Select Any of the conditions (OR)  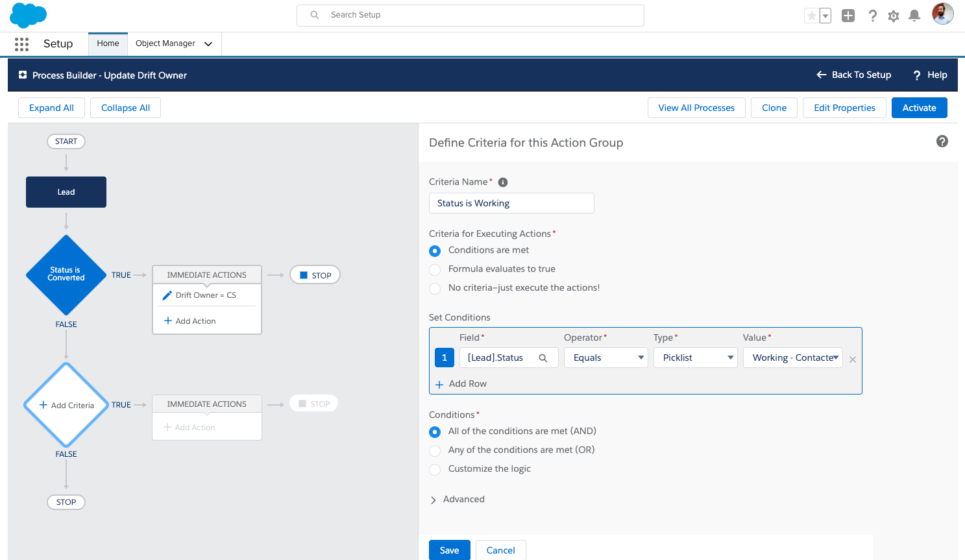[435, 450]
